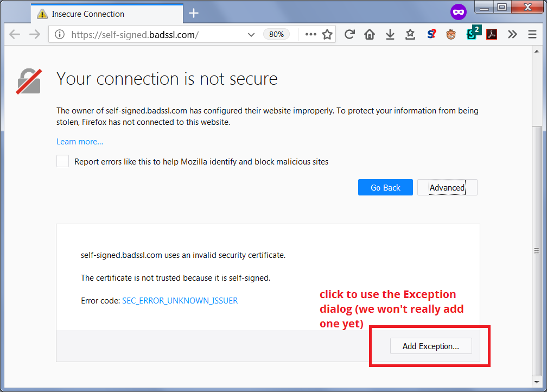The image size is (547, 392).
Task: Reset zoom via the 80% indicator
Action: 276,34
